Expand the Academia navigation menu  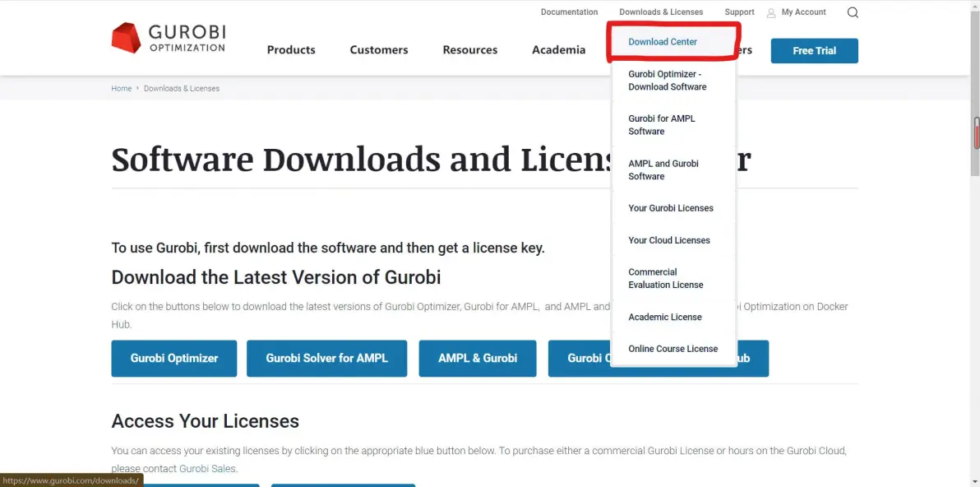559,50
